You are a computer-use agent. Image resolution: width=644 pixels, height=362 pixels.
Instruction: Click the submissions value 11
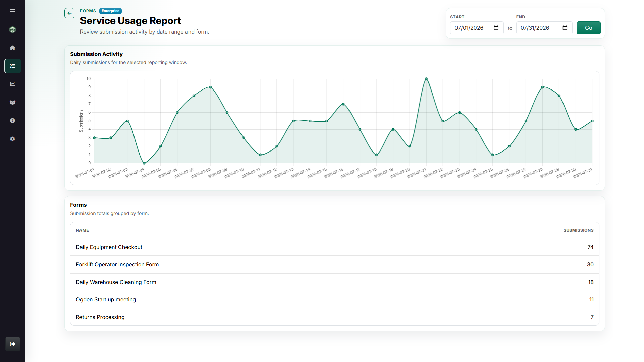click(591, 299)
